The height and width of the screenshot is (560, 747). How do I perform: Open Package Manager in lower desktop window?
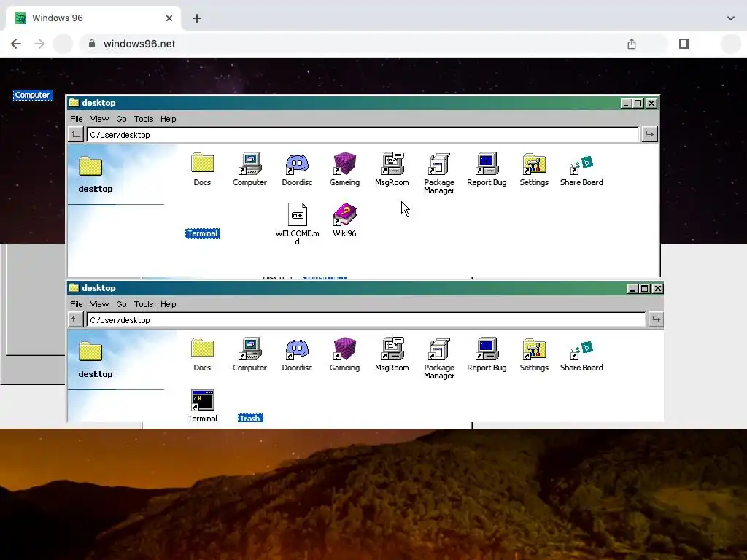439,358
